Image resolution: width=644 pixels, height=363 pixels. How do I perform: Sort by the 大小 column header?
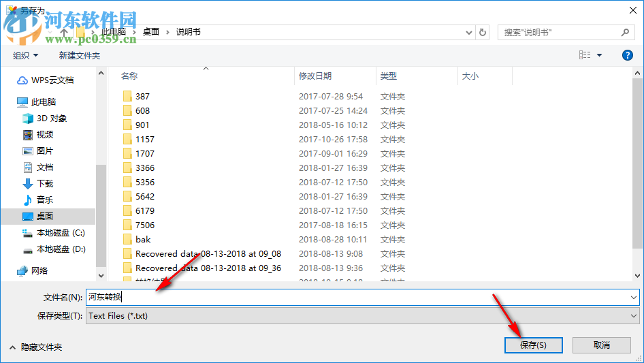(470, 76)
